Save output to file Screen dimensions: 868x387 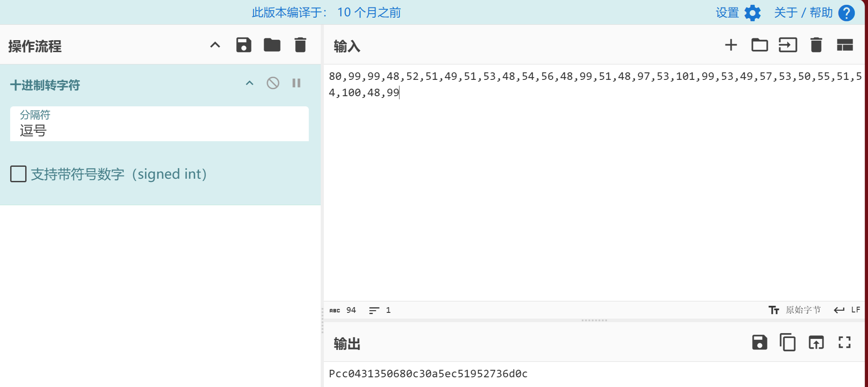pos(759,342)
